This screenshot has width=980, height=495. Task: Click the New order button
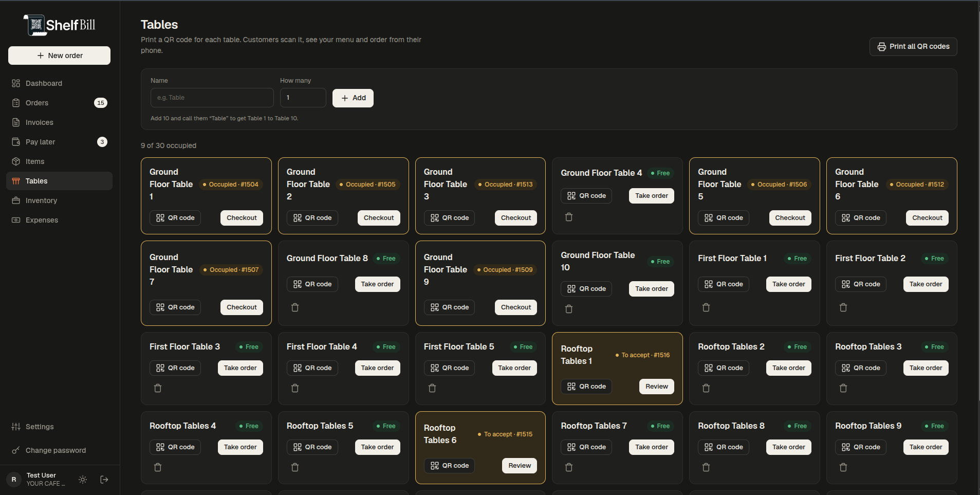coord(59,56)
